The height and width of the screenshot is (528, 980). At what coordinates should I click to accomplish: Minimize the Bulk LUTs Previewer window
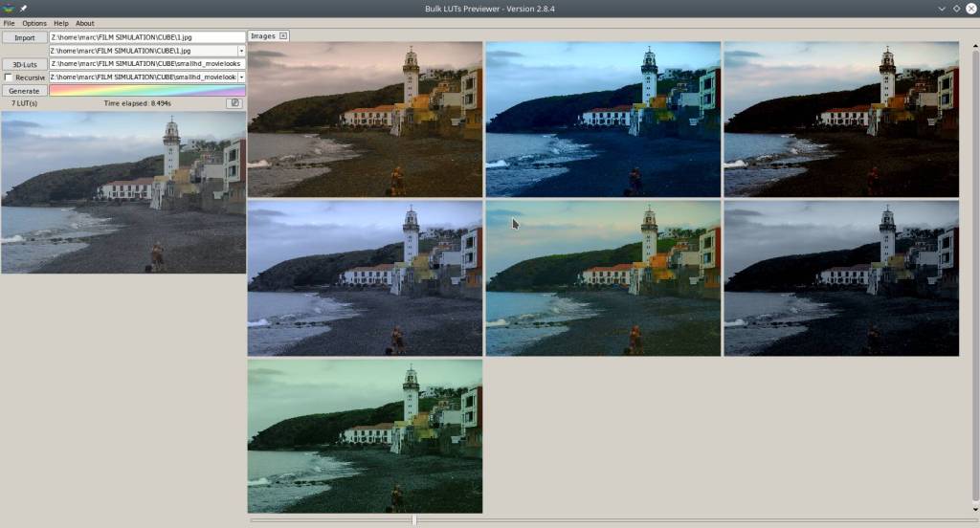coord(941,9)
